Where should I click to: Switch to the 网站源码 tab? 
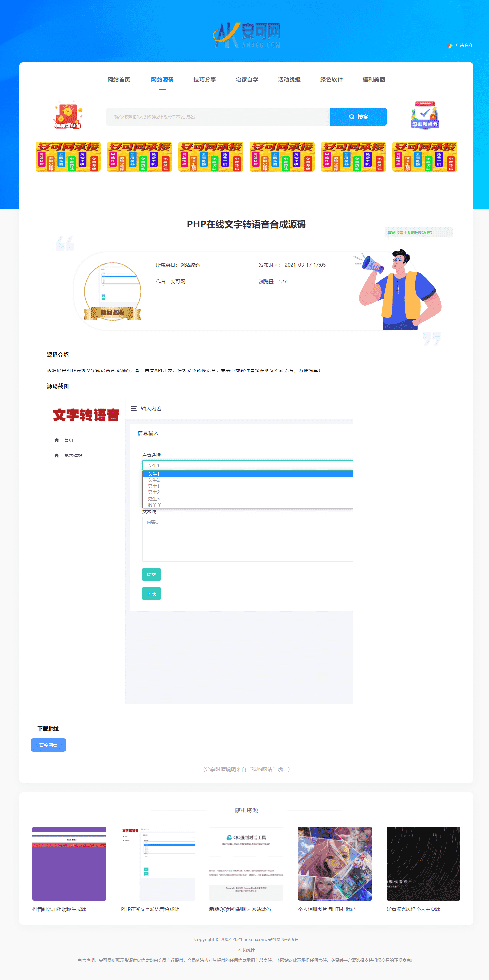tap(162, 80)
